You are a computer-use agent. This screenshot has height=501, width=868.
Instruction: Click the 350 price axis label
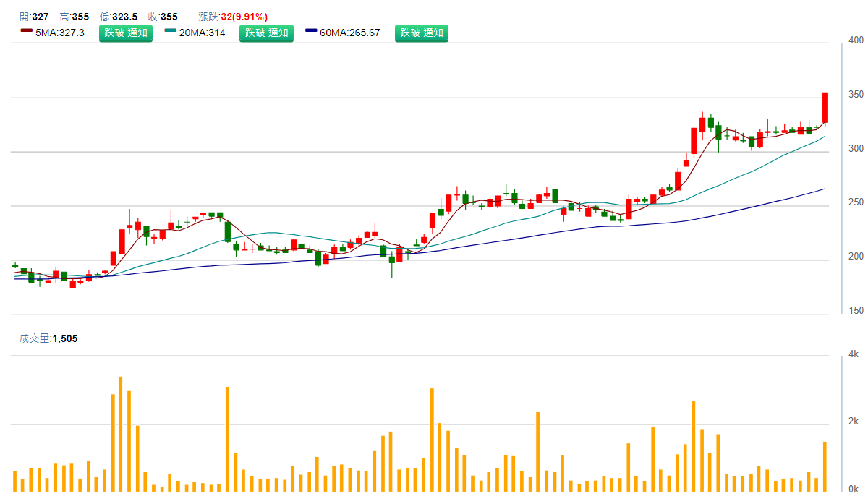click(x=856, y=95)
